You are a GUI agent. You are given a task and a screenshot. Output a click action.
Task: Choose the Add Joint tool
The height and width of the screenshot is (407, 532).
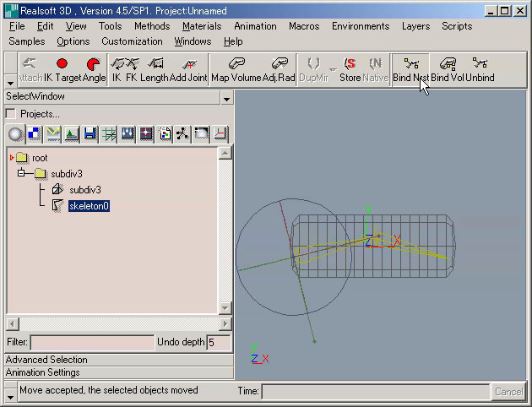[x=188, y=70]
